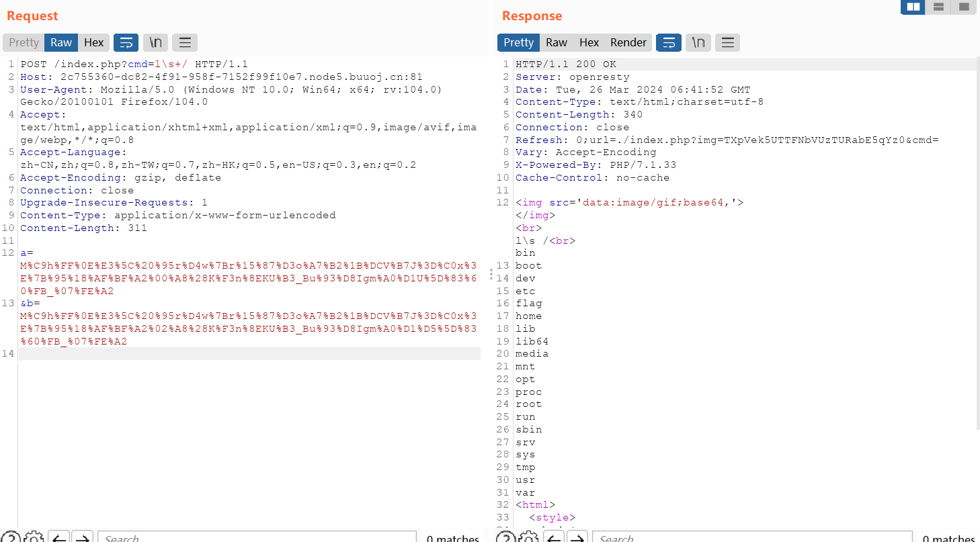This screenshot has width=980, height=542.
Task: Switch to combined tabbed layout view
Action: (964, 7)
